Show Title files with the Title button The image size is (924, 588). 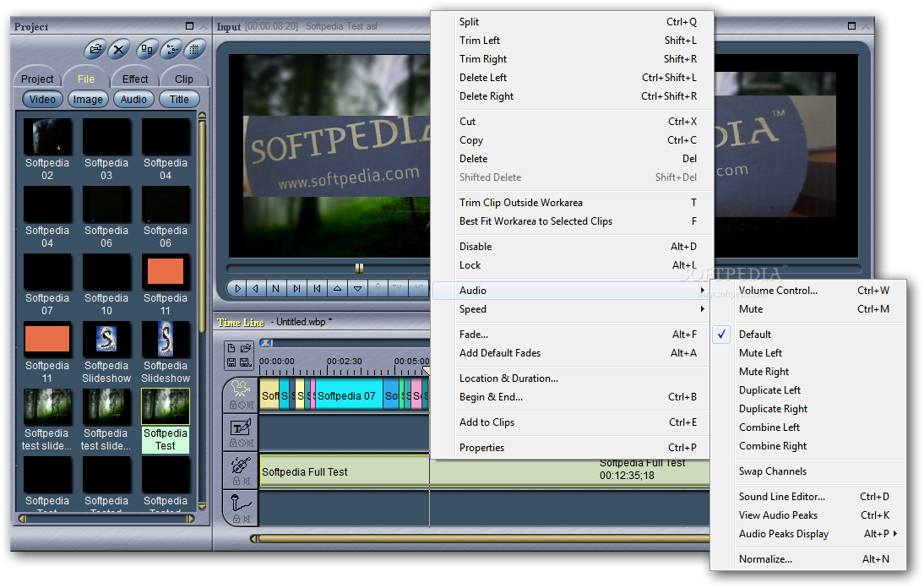(x=179, y=100)
